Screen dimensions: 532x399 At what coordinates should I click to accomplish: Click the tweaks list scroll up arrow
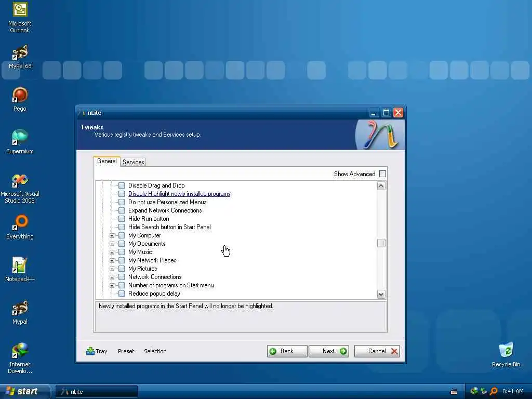(x=381, y=185)
